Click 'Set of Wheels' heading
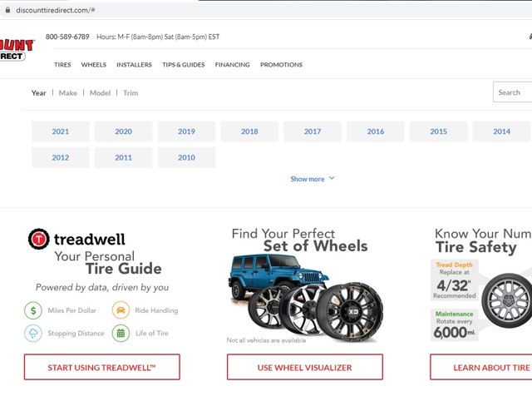 click(316, 245)
